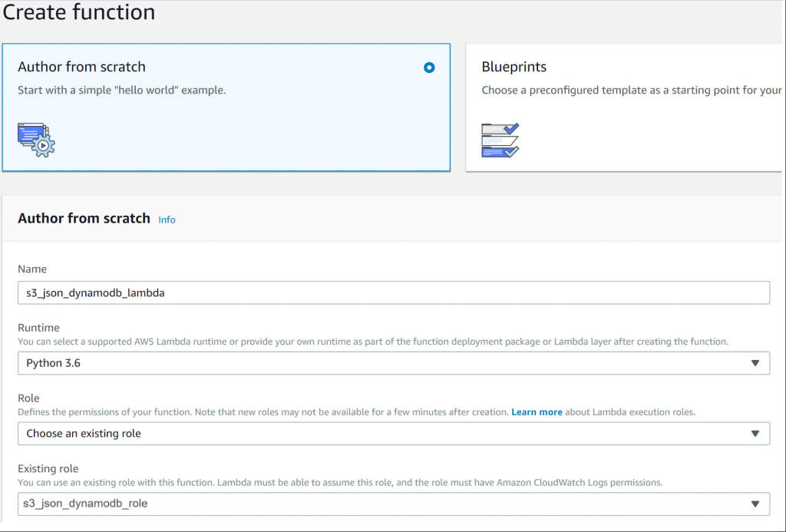This screenshot has width=786, height=532.
Task: Click the Create function page heading
Action: click(79, 13)
